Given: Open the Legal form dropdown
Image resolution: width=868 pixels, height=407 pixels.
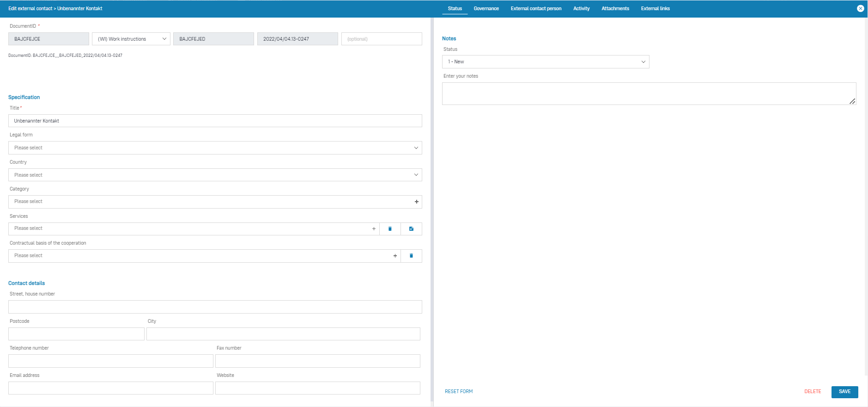Looking at the screenshot, I should click(x=215, y=148).
